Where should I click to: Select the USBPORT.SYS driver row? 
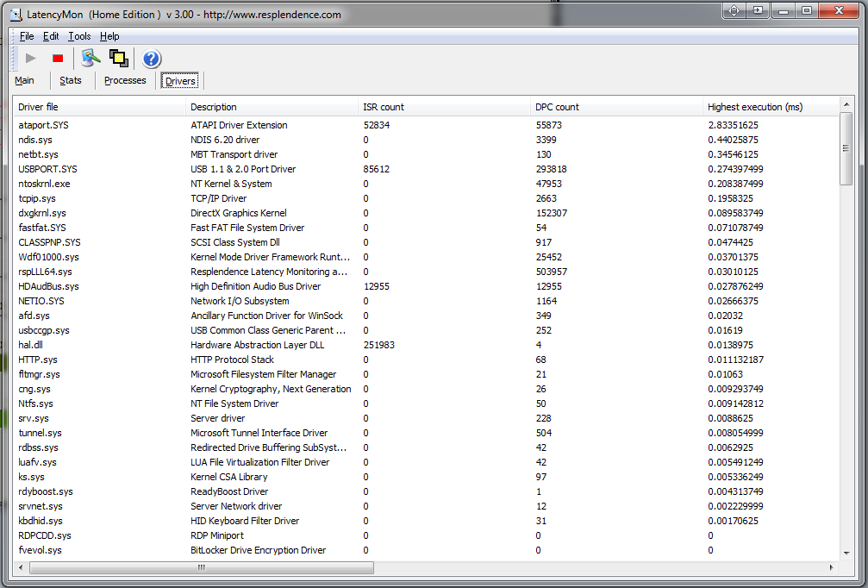(48, 169)
